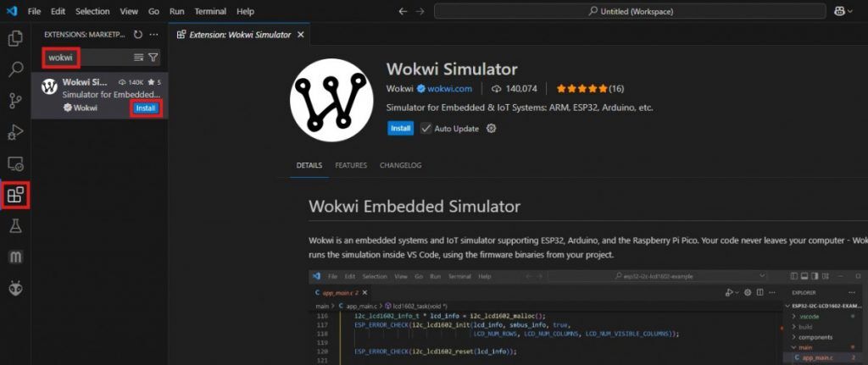Switch to the CHANGELOG tab
The height and width of the screenshot is (365, 868).
400,165
